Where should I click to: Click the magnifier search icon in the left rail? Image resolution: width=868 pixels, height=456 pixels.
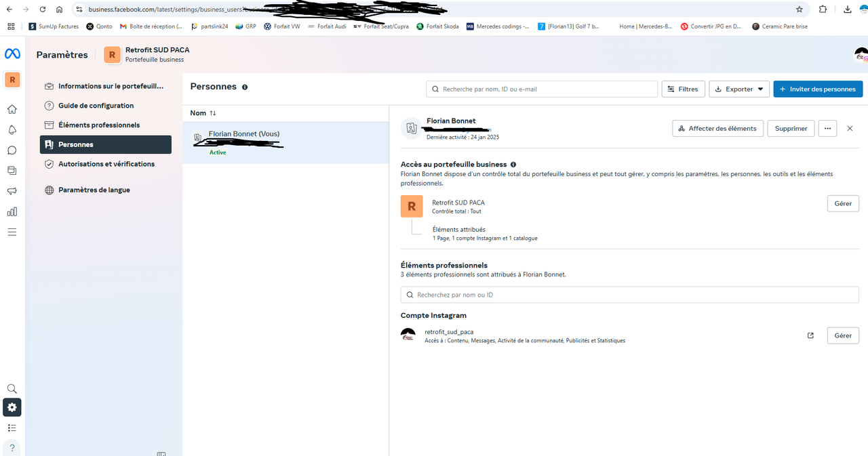coord(12,389)
